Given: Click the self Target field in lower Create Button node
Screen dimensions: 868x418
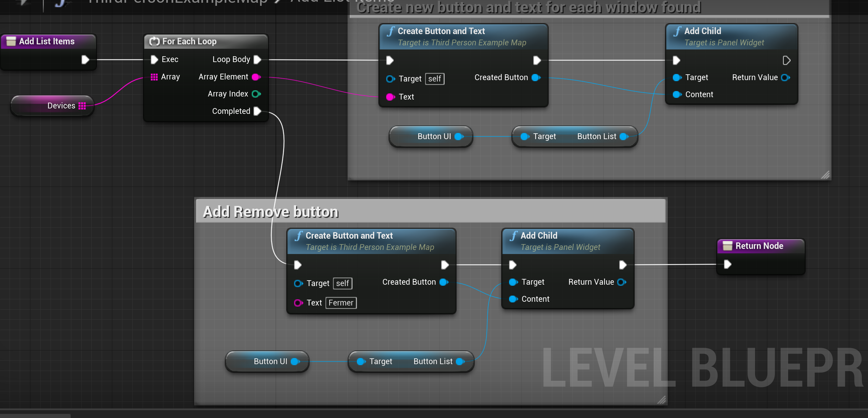Looking at the screenshot, I should 342,283.
